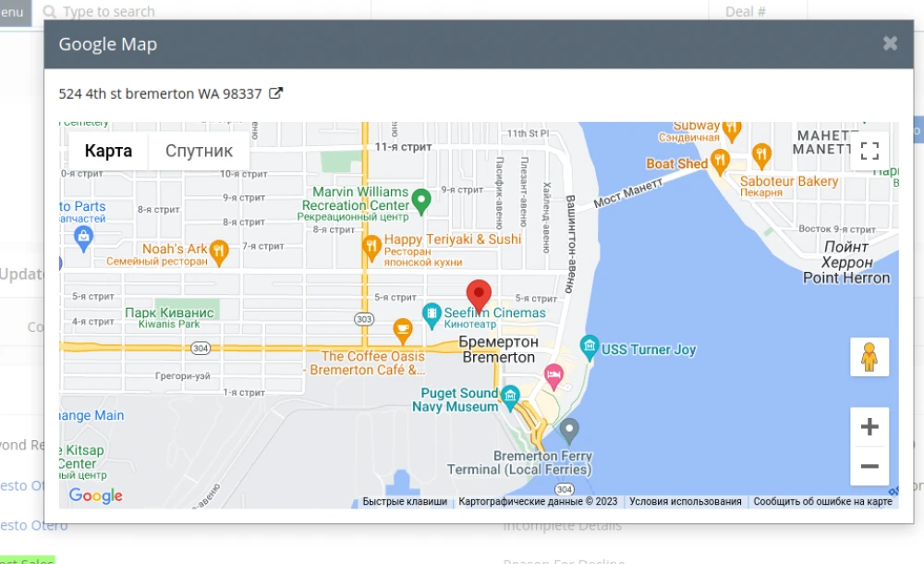
Task: Switch to the Карта map view
Action: 107,150
